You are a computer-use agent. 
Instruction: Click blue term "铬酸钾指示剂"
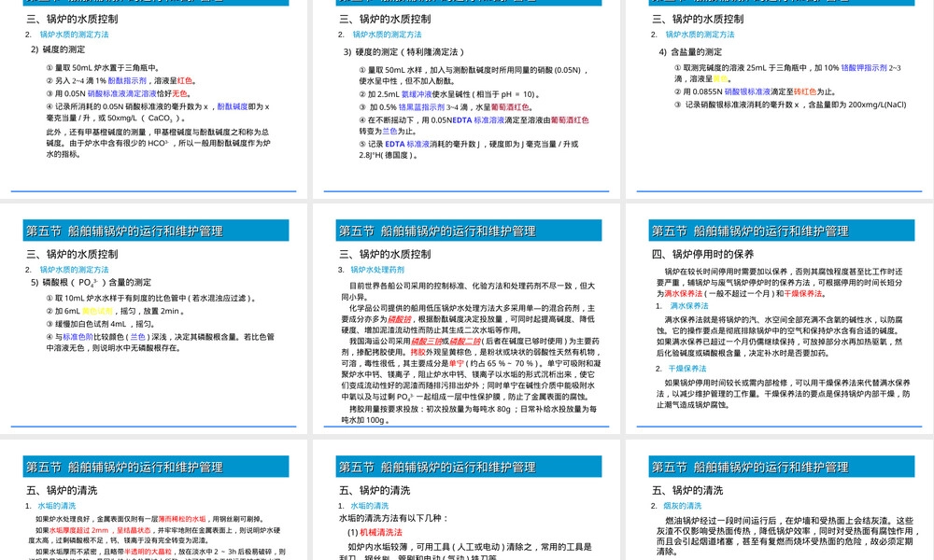tap(864, 68)
